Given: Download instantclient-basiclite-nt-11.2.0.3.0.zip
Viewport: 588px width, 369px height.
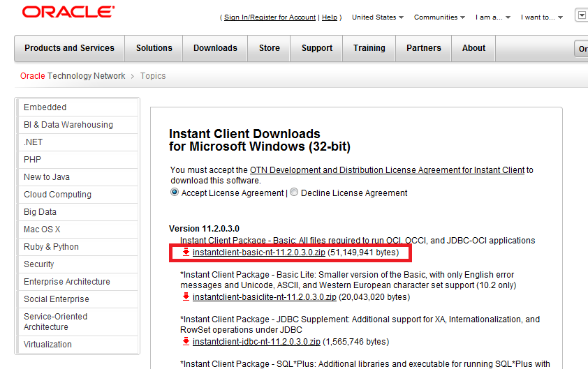Looking at the screenshot, I should 265,297.
